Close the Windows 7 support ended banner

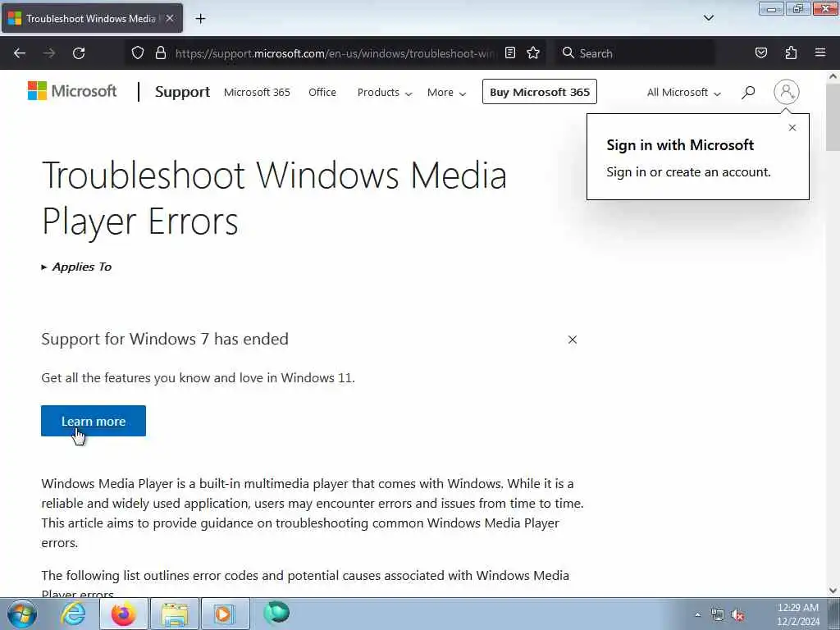[x=572, y=340]
